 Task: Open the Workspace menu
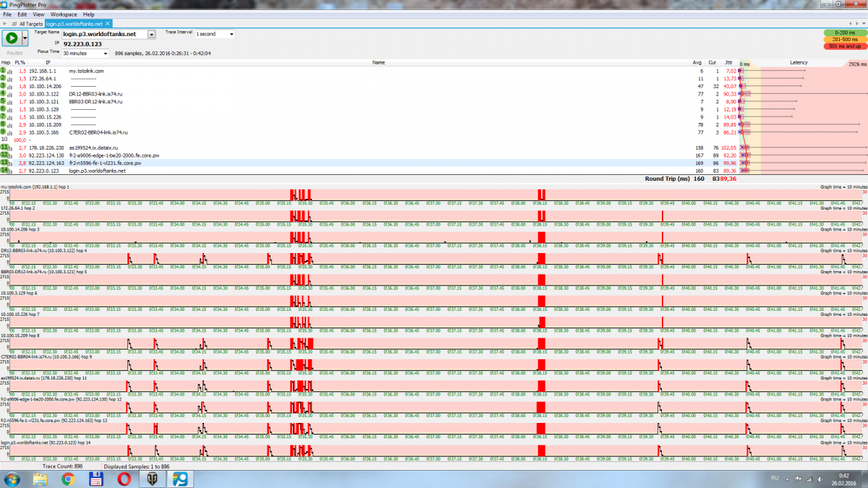[x=64, y=14]
